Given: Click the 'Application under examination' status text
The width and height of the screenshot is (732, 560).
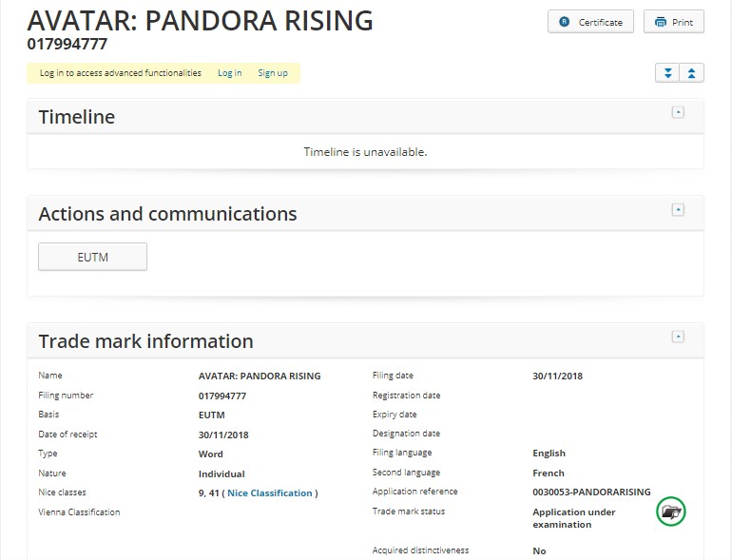Looking at the screenshot, I should point(573,518).
